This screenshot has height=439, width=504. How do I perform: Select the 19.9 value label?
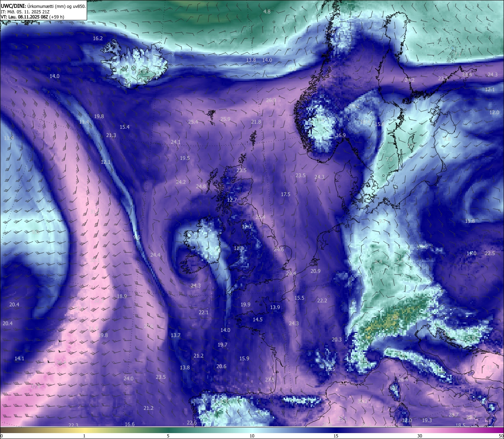tap(245, 305)
